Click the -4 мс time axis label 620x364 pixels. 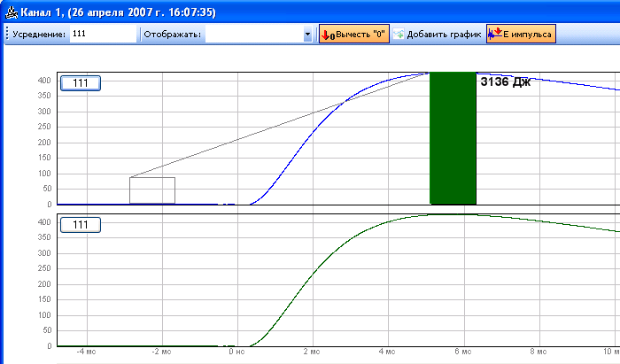86,352
